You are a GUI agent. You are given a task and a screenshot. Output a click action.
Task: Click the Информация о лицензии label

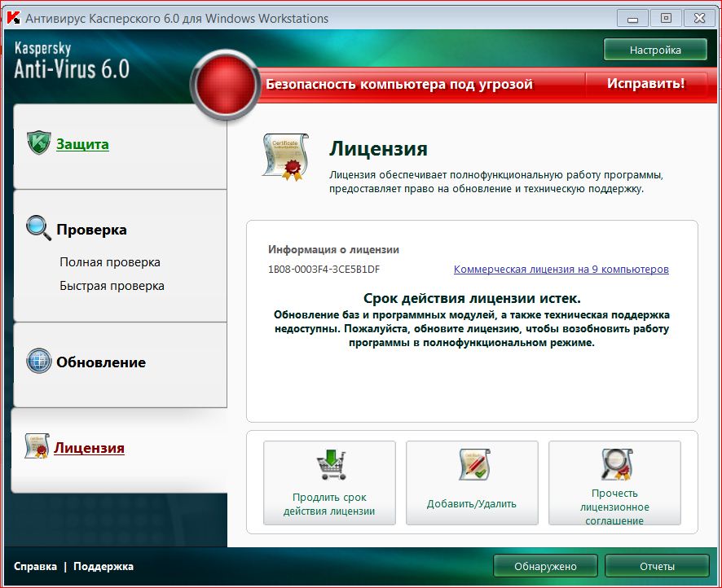(333, 249)
